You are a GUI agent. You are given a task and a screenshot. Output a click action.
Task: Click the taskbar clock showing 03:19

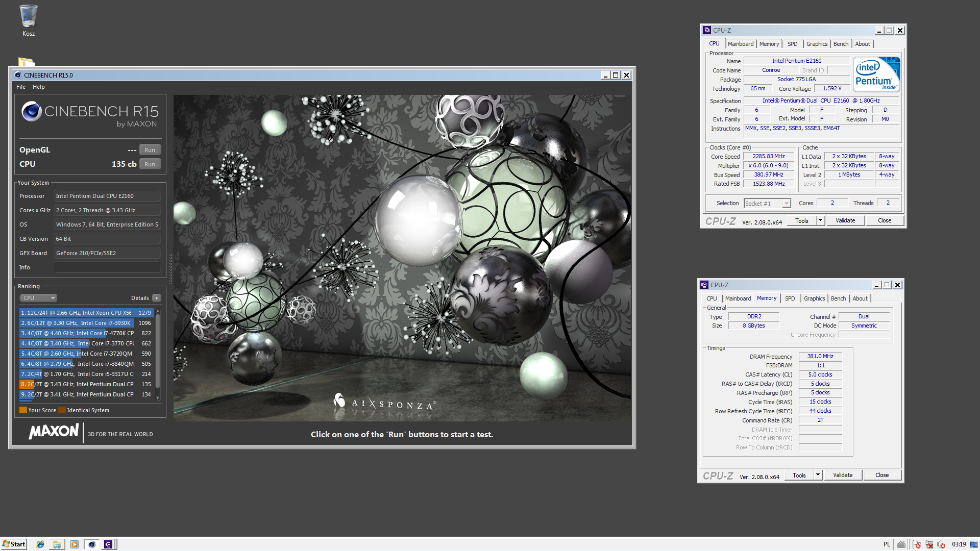(x=959, y=544)
